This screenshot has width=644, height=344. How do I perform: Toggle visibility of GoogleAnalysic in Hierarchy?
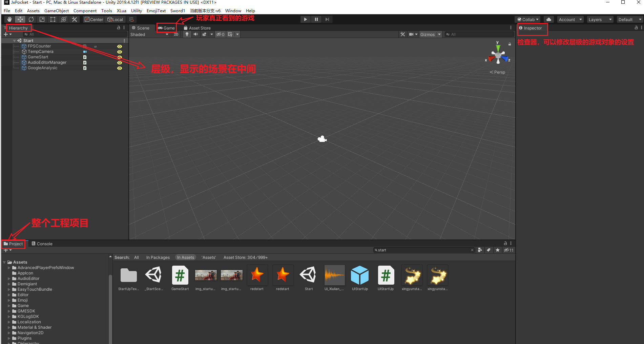tap(119, 68)
